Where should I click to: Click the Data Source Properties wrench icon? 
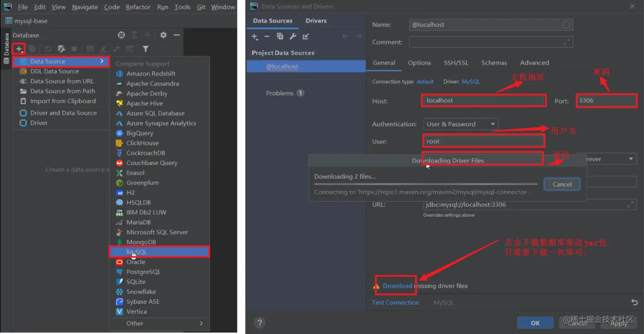(x=61, y=49)
